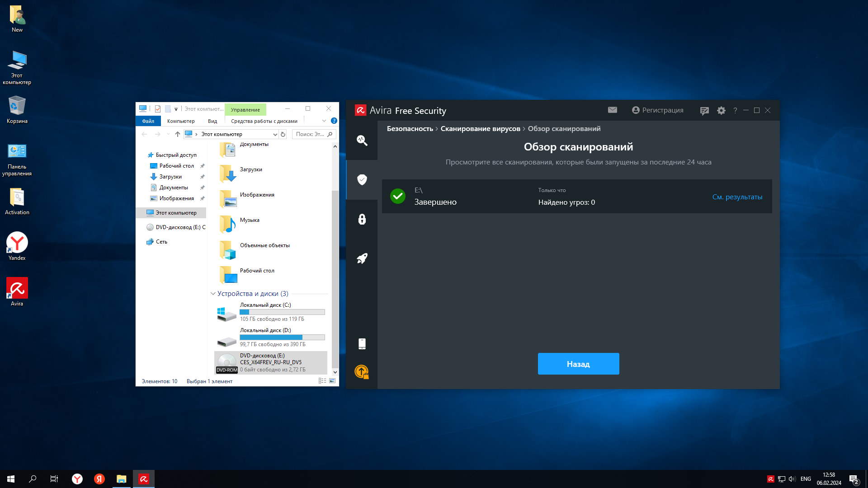Screen dimensions: 868x488
Task: Expand the Explorer ribbon chevron
Action: pos(324,121)
